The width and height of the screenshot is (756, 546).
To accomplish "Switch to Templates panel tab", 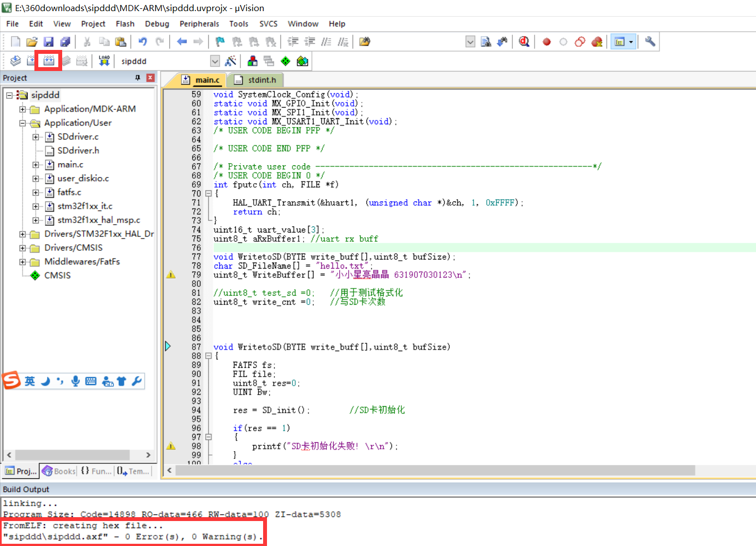I will click(133, 471).
